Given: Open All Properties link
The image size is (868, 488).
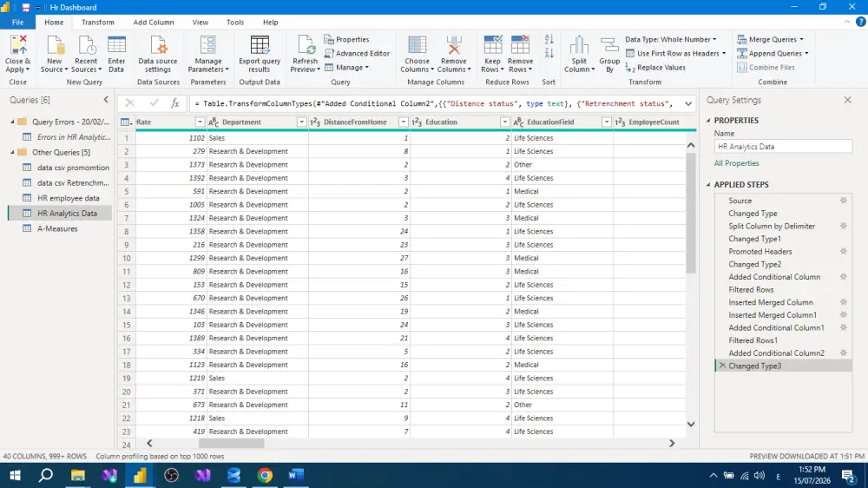Looking at the screenshot, I should tap(736, 163).
